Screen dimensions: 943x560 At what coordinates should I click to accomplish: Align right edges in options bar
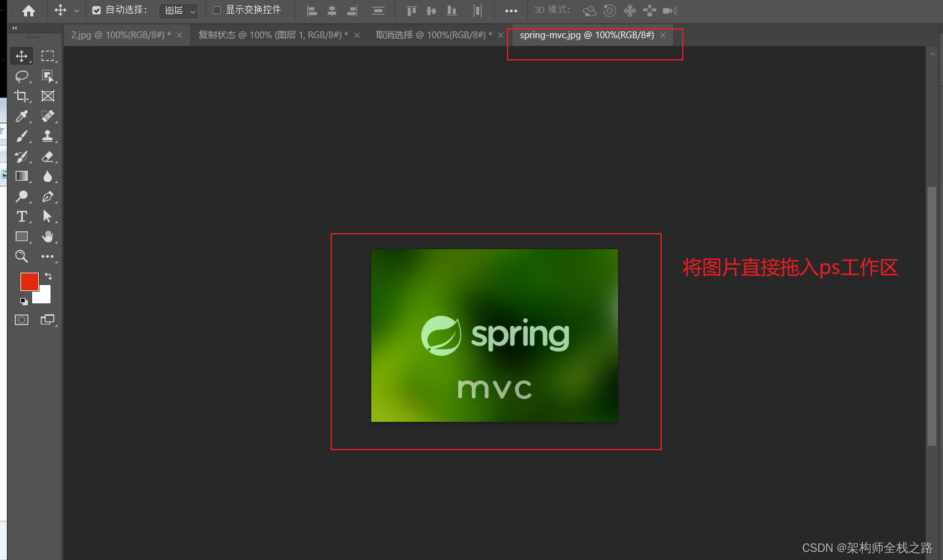click(x=352, y=10)
